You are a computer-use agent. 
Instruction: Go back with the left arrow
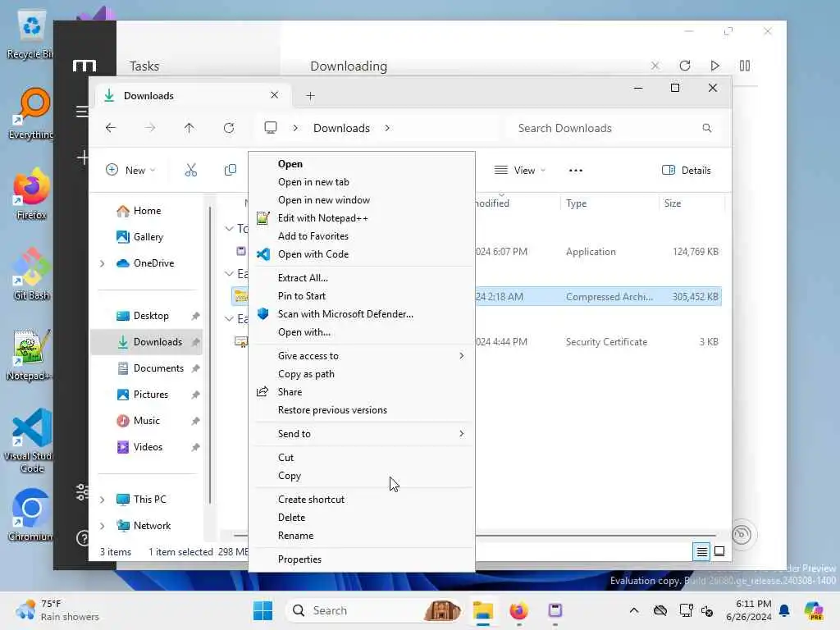111,128
